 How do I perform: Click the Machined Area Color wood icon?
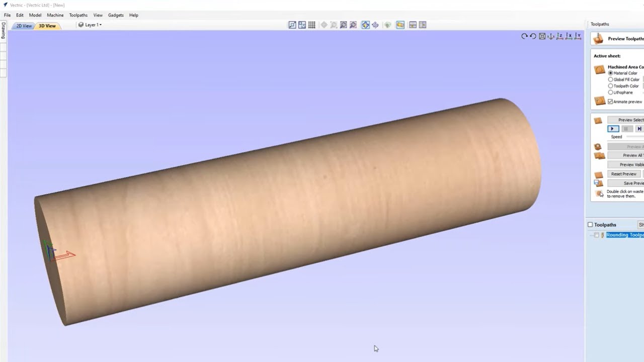(599, 70)
